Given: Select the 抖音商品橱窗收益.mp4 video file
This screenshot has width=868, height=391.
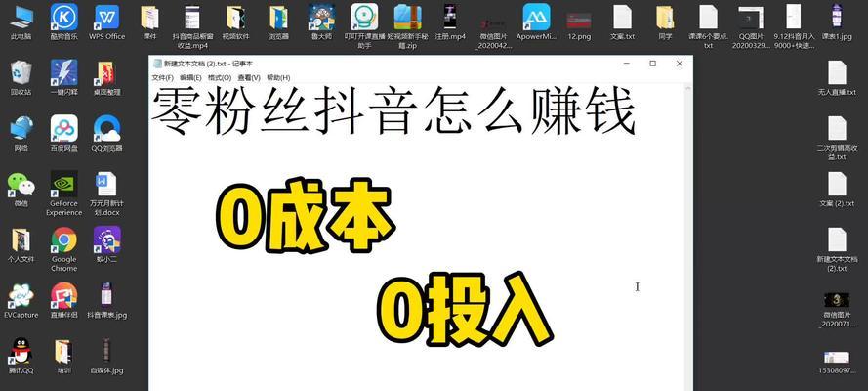Looking at the screenshot, I should point(192,26).
